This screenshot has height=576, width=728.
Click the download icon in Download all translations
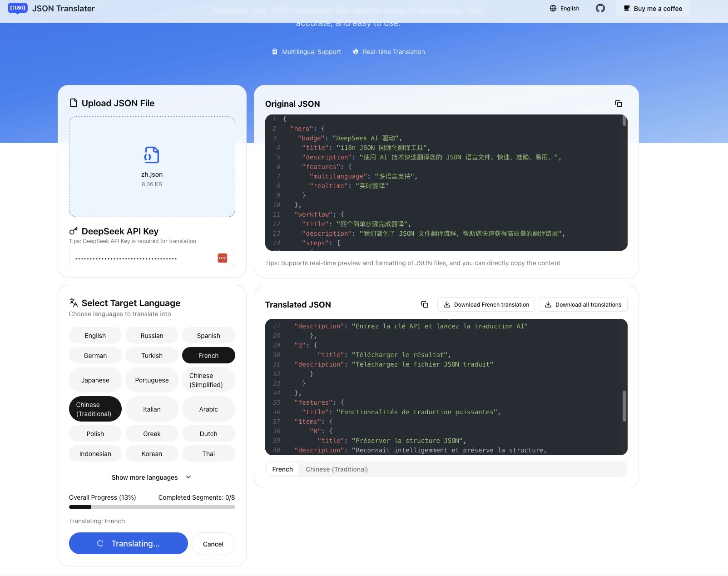548,304
